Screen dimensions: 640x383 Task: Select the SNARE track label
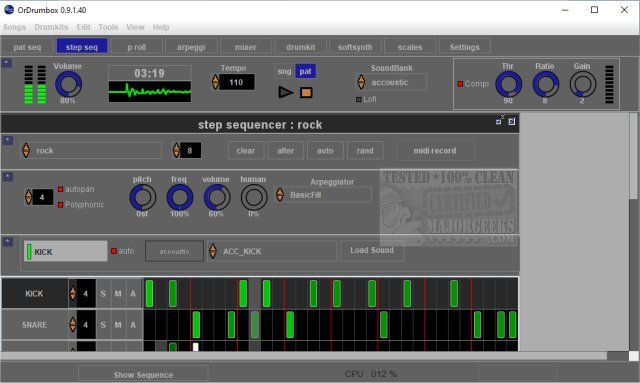click(x=34, y=325)
